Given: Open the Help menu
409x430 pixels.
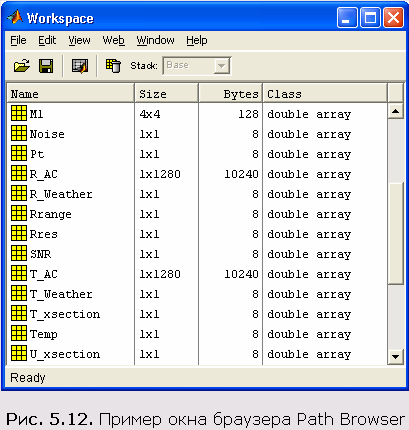Looking at the screenshot, I should click(x=197, y=40).
